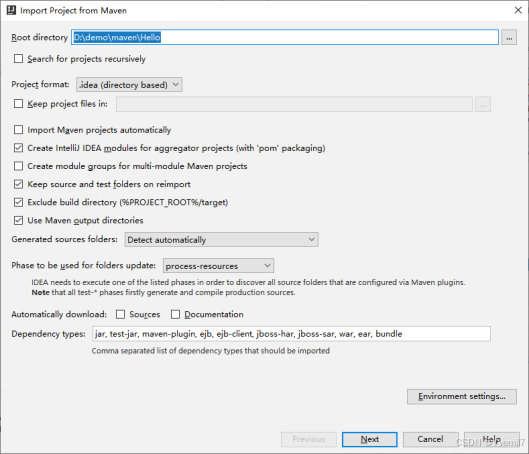This screenshot has height=454, width=529.
Task: Open the Project format dropdown
Action: click(129, 85)
